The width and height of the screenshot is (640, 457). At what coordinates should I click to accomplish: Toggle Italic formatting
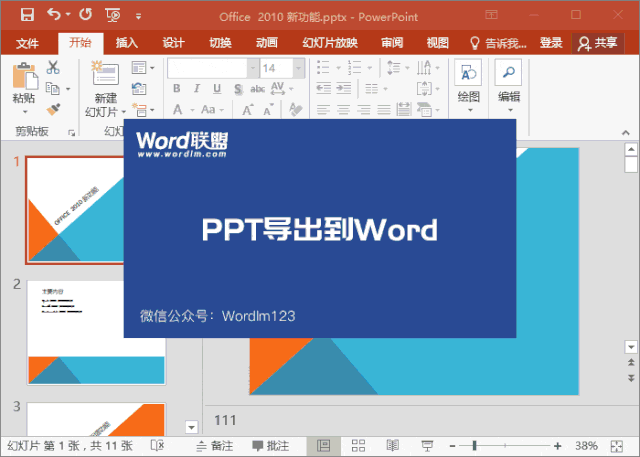point(197,89)
